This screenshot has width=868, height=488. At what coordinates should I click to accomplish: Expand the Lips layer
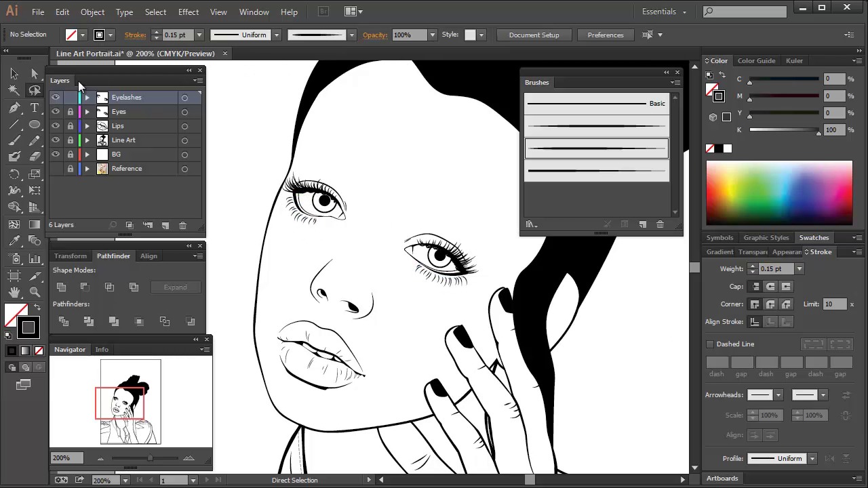[x=87, y=126]
